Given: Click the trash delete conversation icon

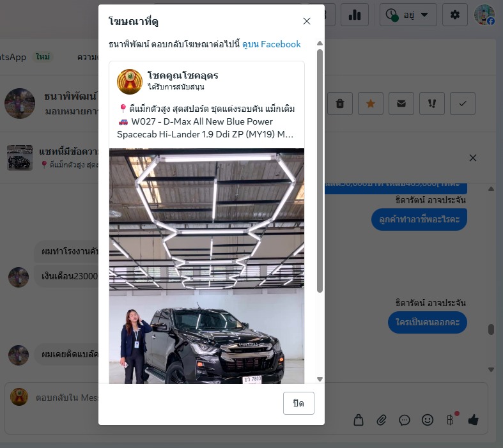Looking at the screenshot, I should (x=340, y=104).
